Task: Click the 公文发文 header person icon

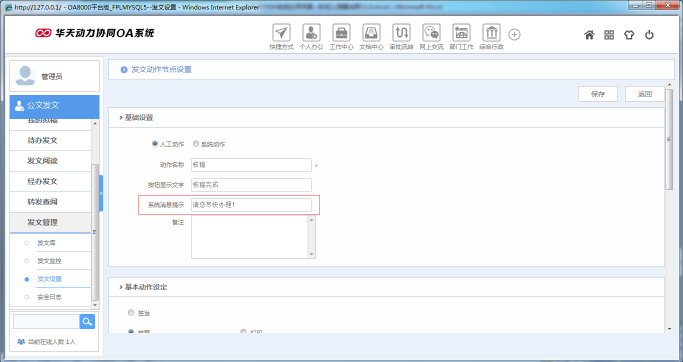Action: 19,105
